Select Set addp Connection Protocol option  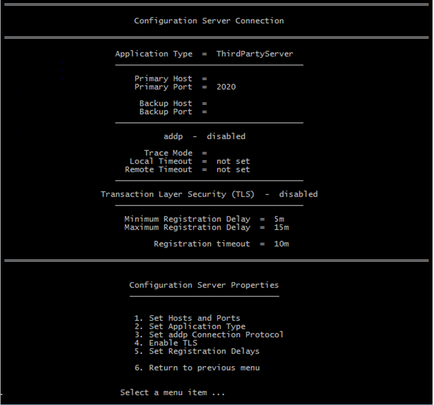point(209,335)
